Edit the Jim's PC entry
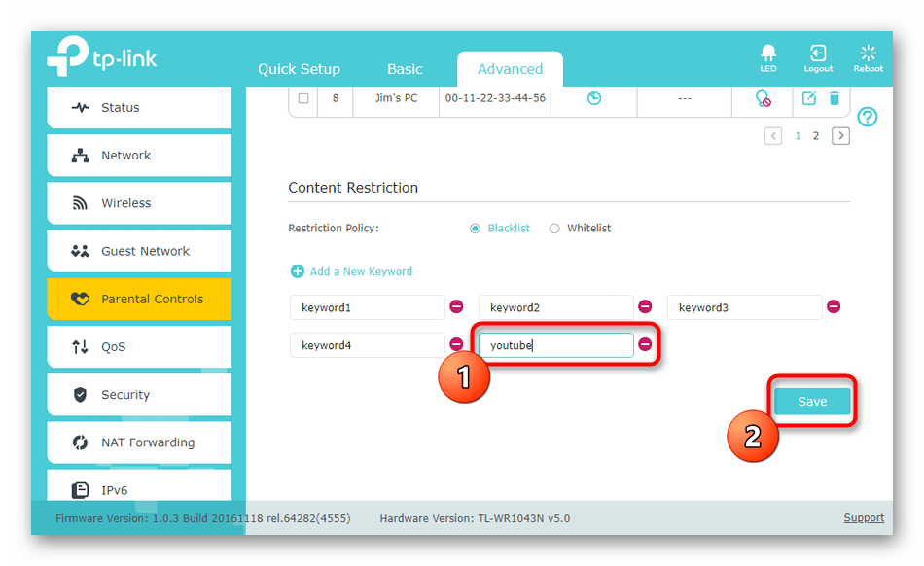The image size is (924, 566). [x=808, y=98]
